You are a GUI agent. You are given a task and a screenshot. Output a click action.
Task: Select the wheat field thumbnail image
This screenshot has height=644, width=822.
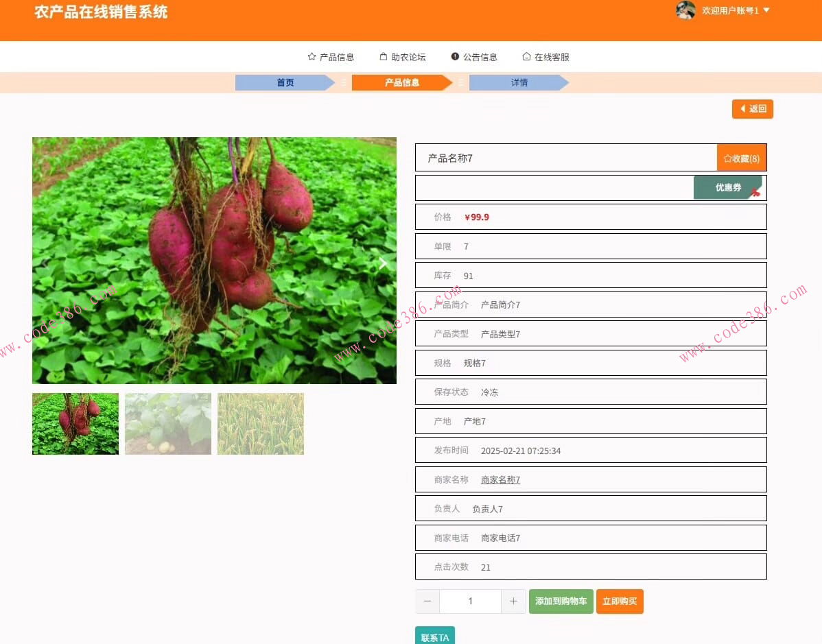click(x=261, y=423)
